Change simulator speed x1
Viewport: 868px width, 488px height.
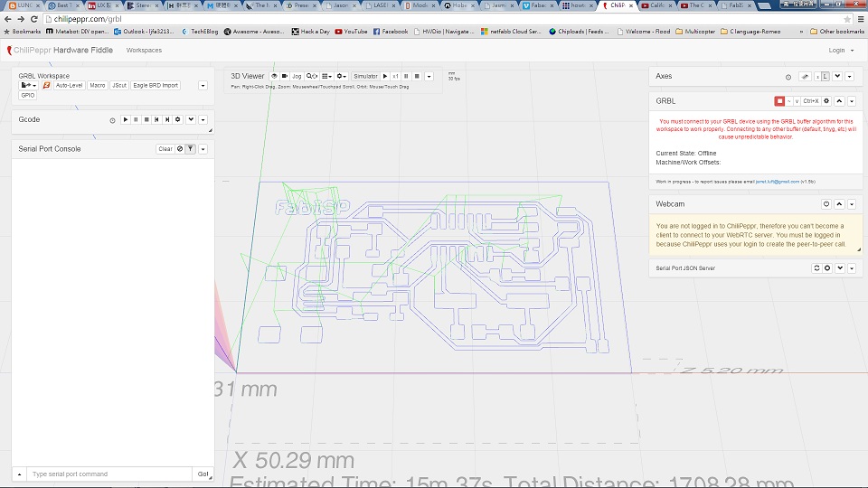click(395, 76)
